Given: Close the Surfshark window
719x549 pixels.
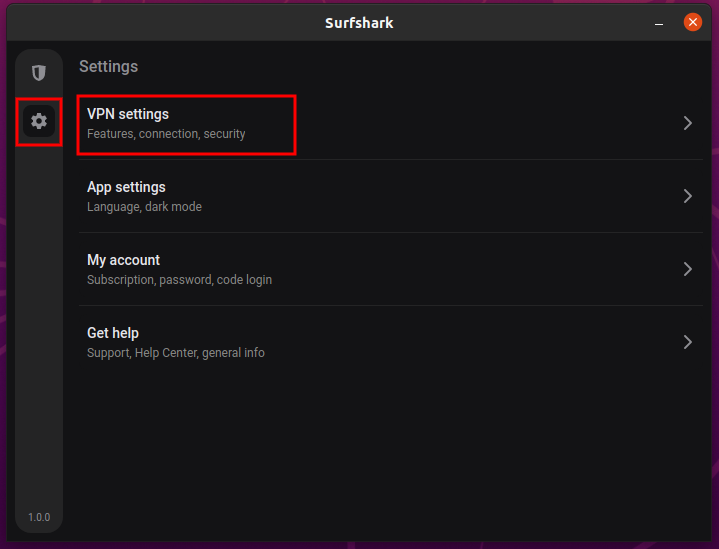Looking at the screenshot, I should (x=692, y=22).
